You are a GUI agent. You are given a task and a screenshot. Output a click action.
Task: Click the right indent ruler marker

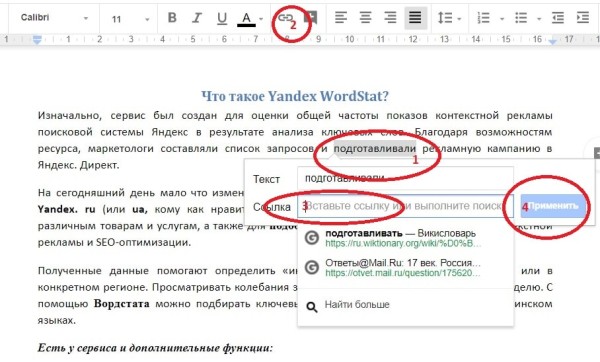(552, 41)
